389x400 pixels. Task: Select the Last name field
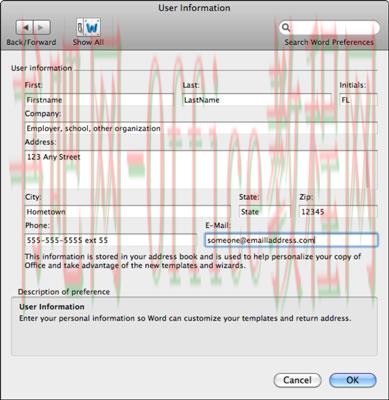point(257,100)
